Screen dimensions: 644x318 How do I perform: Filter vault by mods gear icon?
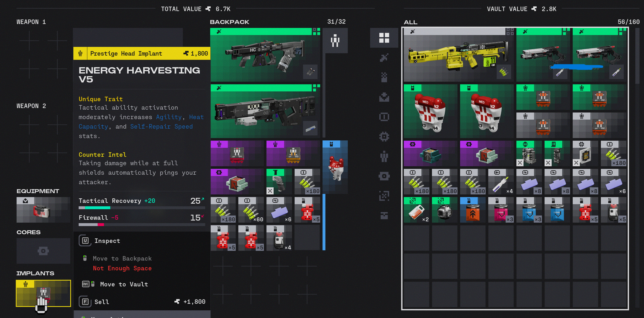coord(384,137)
